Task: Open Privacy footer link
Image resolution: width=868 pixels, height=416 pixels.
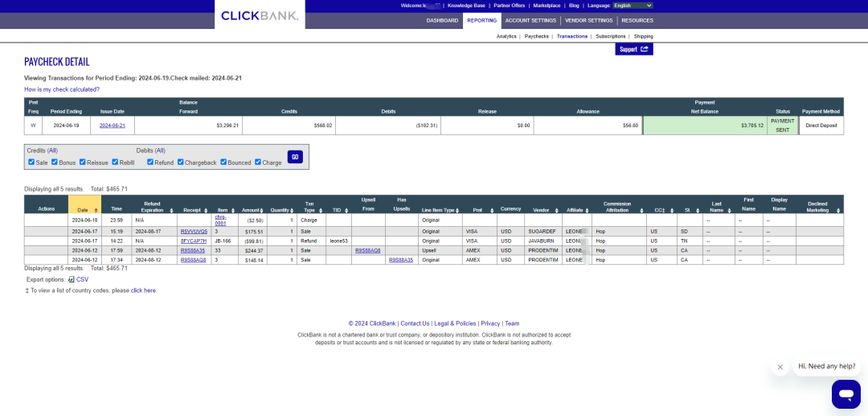Action: click(x=490, y=323)
